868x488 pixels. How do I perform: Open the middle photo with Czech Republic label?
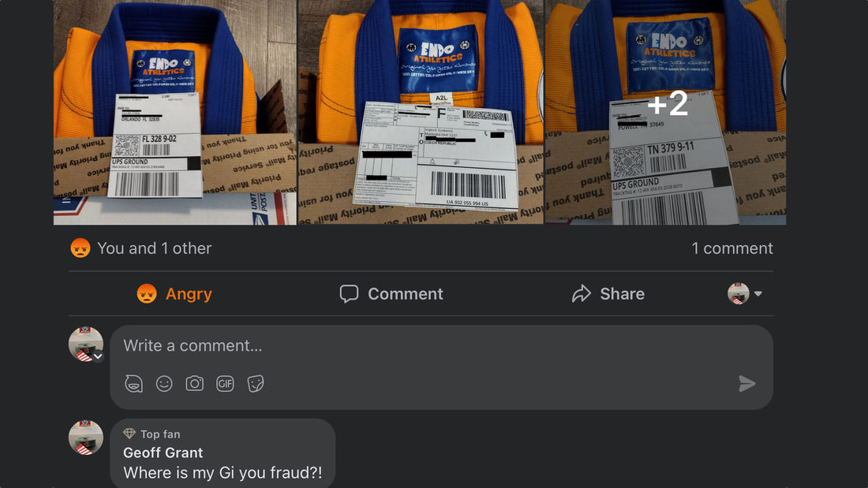click(421, 112)
